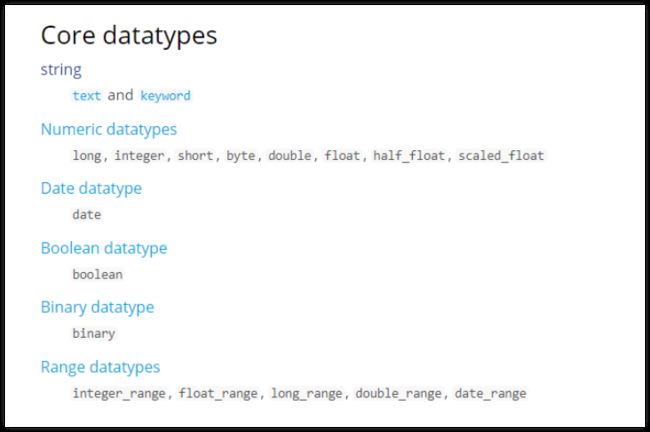Screen dimensions: 650x432
Task: Click the date code term
Action: [x=87, y=215]
